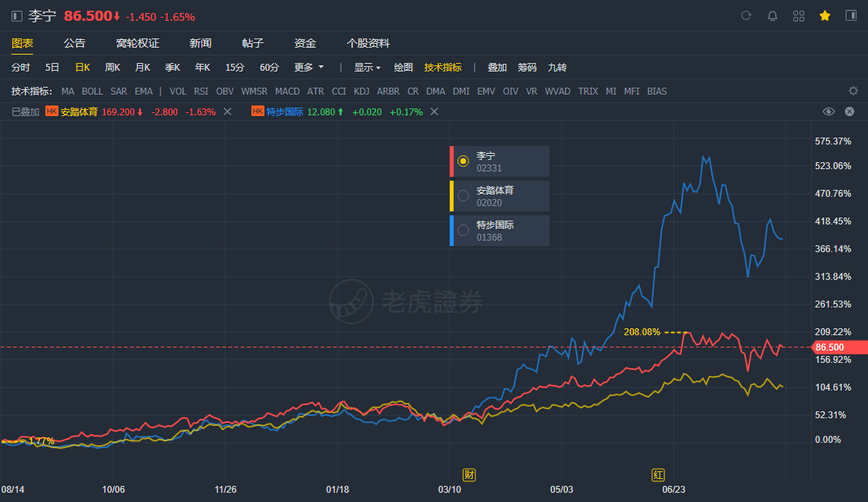Refresh the stock chart data
This screenshot has height=502, width=868.
pos(747,15)
